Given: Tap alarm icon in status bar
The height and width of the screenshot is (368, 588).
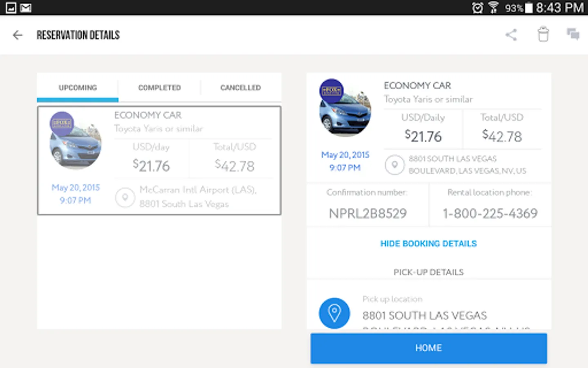Looking at the screenshot, I should 477,8.
